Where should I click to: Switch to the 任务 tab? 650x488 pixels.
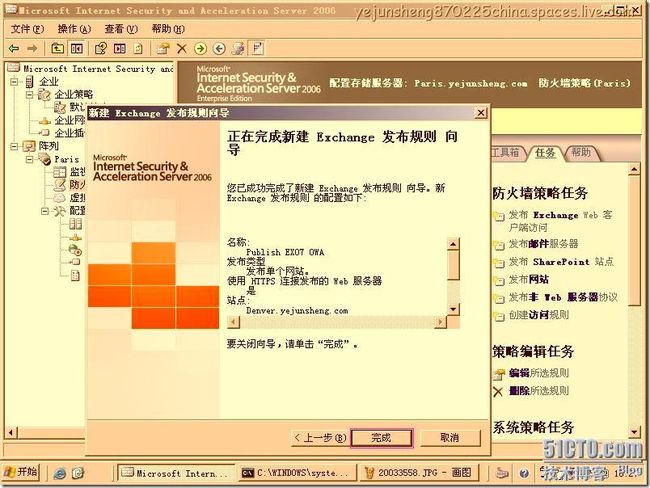click(x=545, y=153)
